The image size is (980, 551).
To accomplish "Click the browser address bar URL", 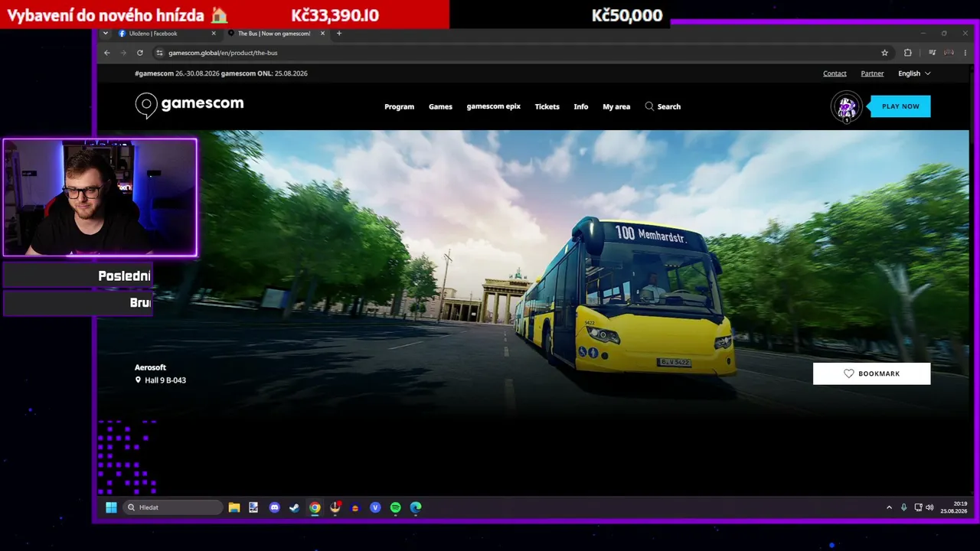I will (223, 53).
